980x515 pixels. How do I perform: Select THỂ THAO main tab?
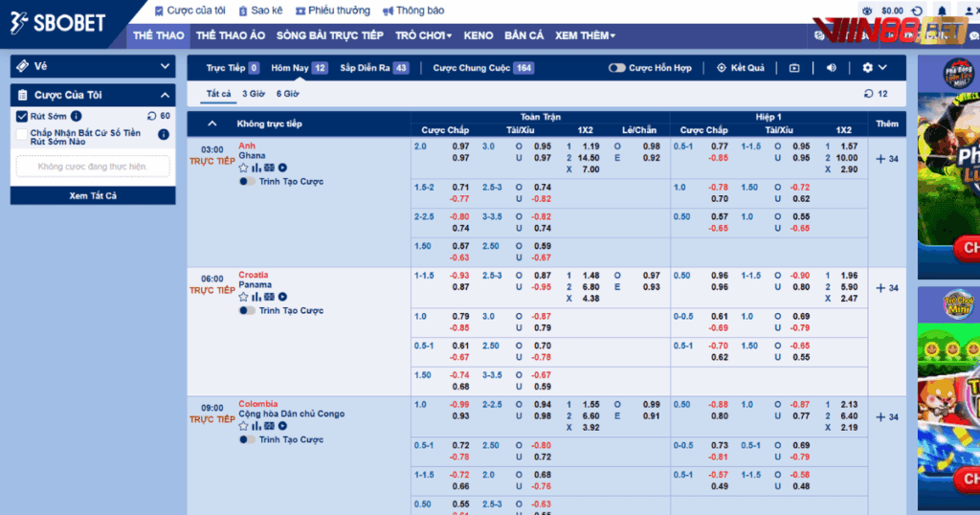click(159, 35)
